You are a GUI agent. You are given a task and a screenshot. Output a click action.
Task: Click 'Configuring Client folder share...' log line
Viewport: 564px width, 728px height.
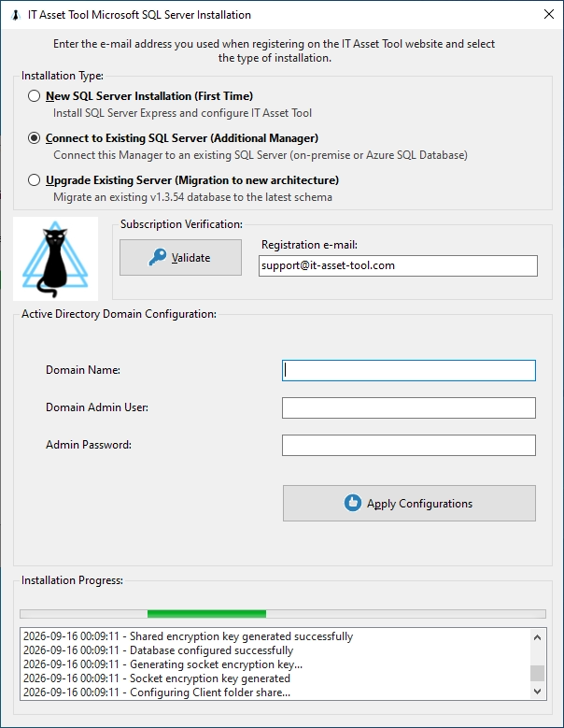[157, 692]
